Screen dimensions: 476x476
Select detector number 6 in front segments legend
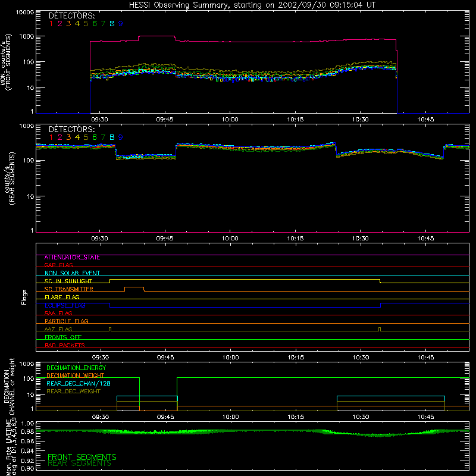pos(95,24)
